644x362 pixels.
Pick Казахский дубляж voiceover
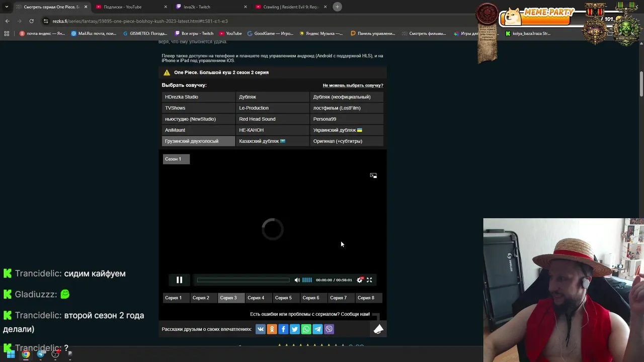pyautogui.click(x=272, y=141)
